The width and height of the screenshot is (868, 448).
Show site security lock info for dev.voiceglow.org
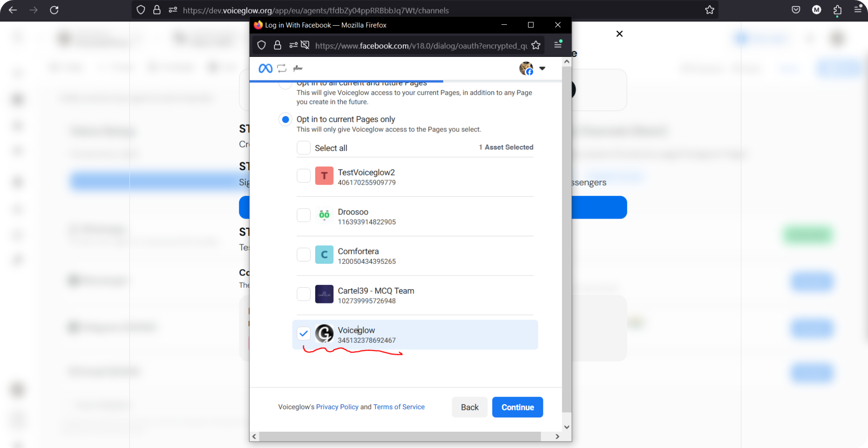tap(157, 10)
